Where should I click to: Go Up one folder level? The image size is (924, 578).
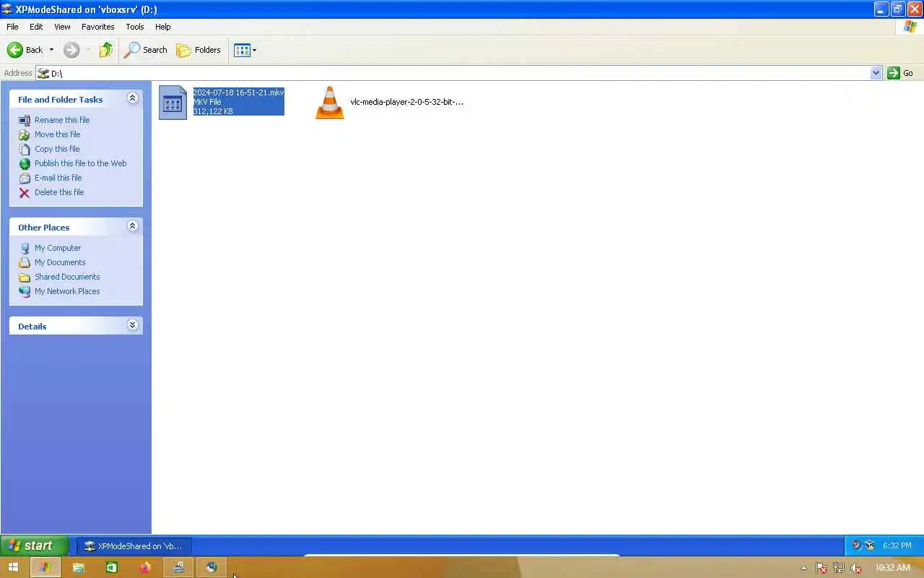(x=106, y=50)
